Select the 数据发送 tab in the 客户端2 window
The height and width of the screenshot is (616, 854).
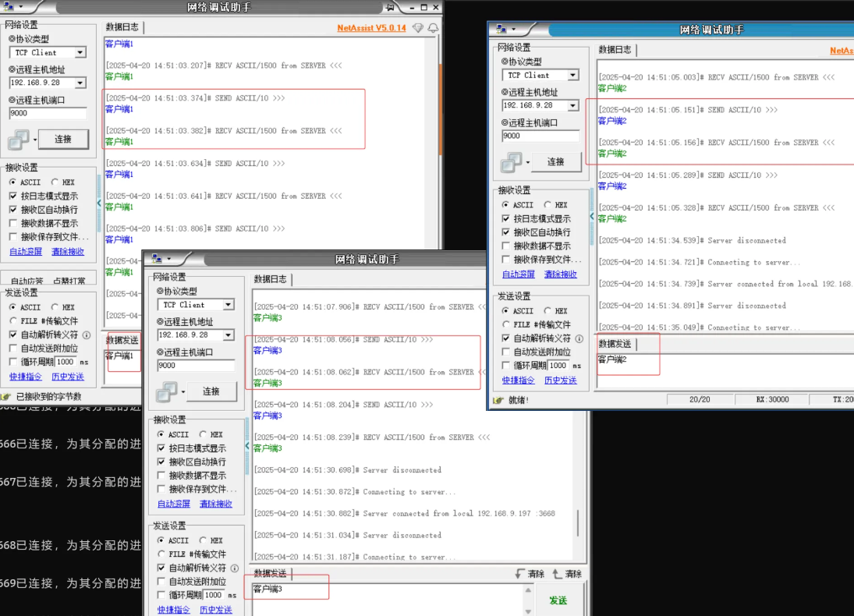[615, 344]
